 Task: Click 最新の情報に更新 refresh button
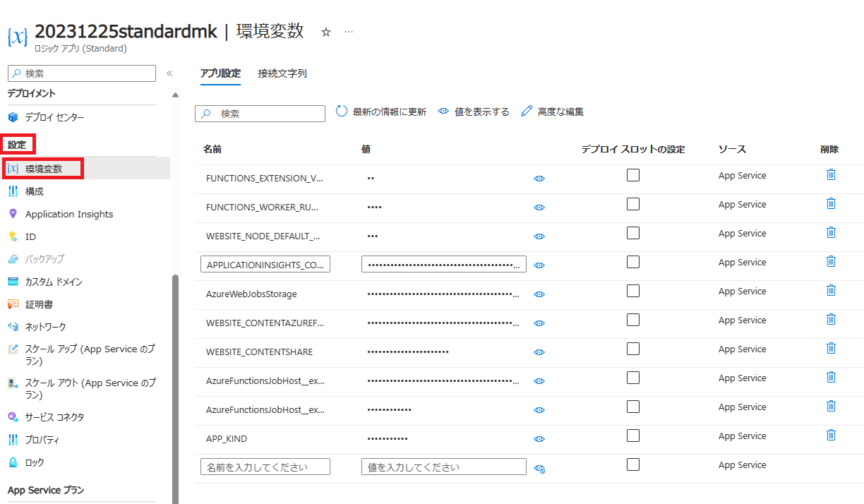[380, 112]
